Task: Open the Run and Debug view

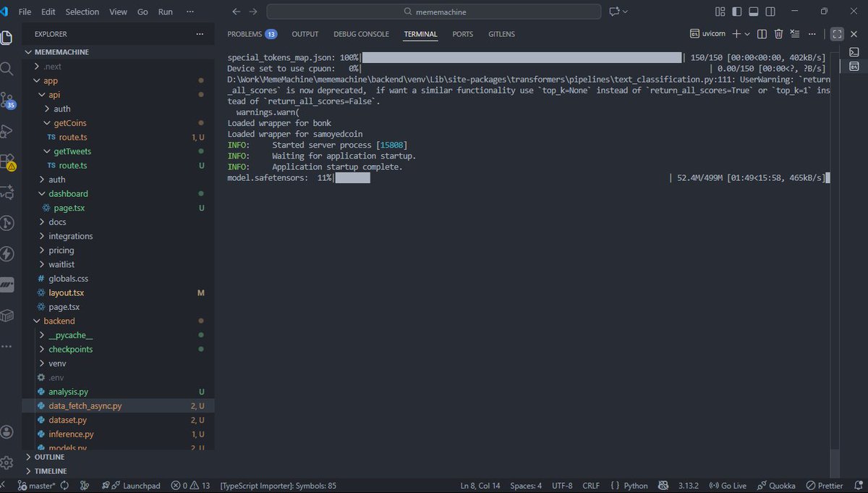Action: point(7,131)
